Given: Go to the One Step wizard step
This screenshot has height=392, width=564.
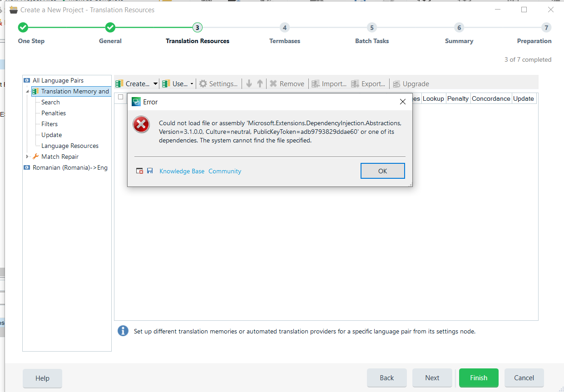Looking at the screenshot, I should tap(23, 28).
